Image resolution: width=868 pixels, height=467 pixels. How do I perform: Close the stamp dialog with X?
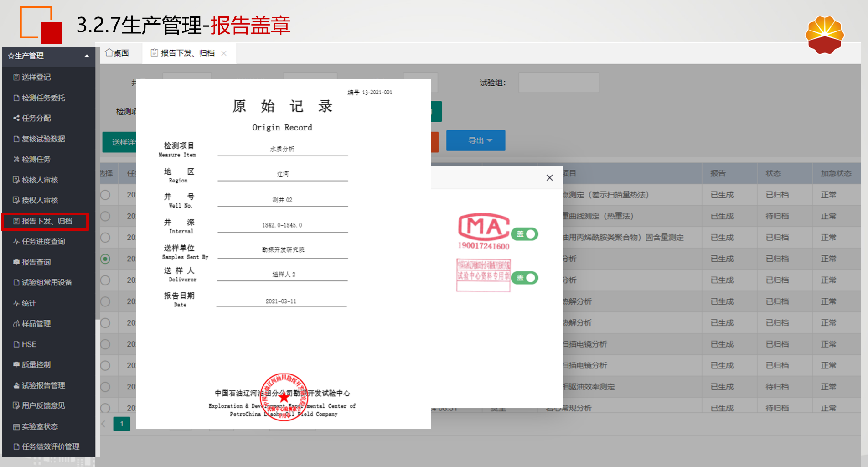[549, 178]
